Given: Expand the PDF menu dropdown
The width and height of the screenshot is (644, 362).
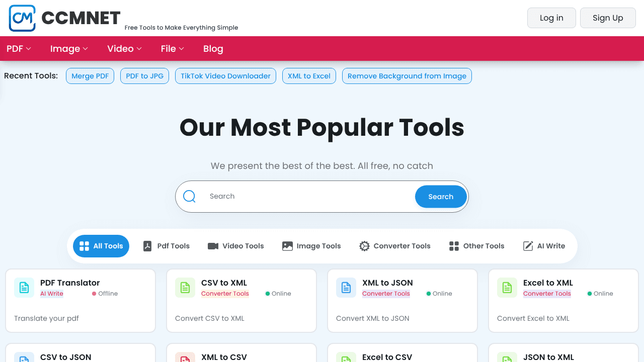Looking at the screenshot, I should click(19, 49).
